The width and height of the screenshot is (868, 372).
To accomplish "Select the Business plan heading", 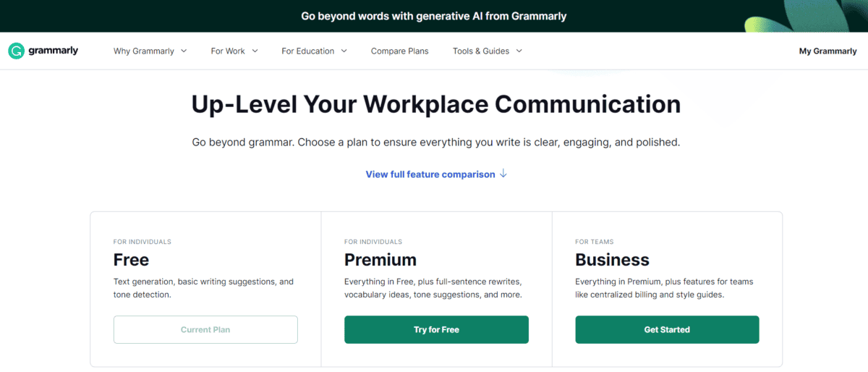I will pyautogui.click(x=613, y=260).
